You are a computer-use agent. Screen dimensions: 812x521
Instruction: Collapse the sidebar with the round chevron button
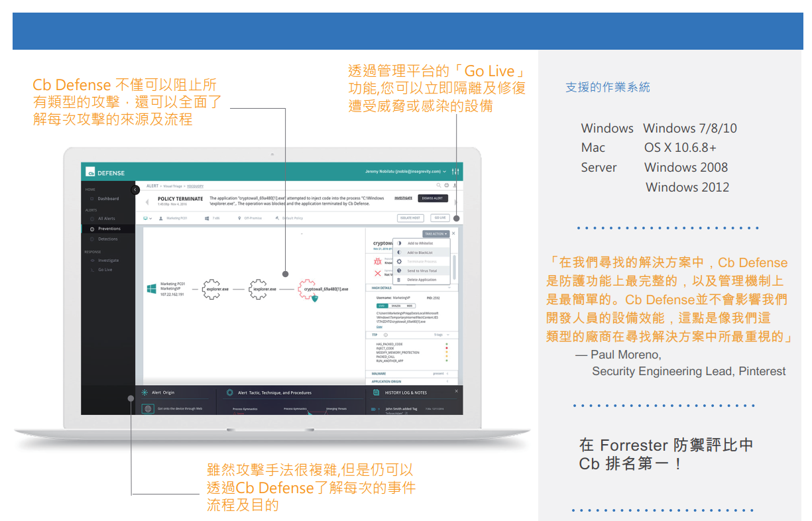[x=135, y=190]
